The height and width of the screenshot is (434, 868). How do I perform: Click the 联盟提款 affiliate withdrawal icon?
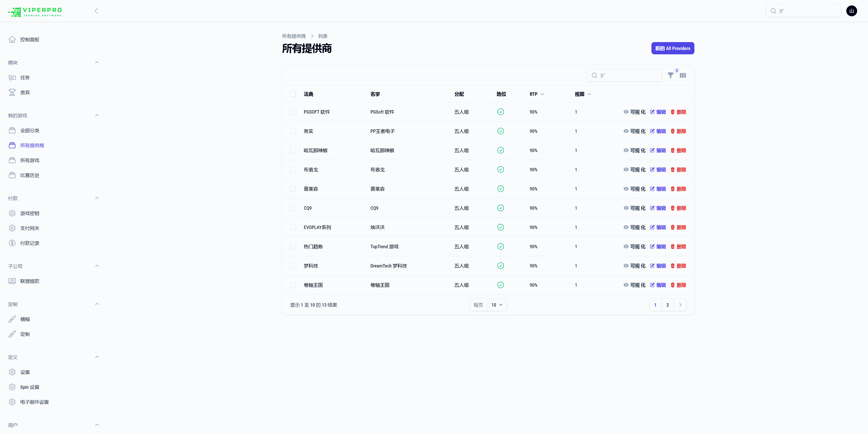(x=12, y=281)
